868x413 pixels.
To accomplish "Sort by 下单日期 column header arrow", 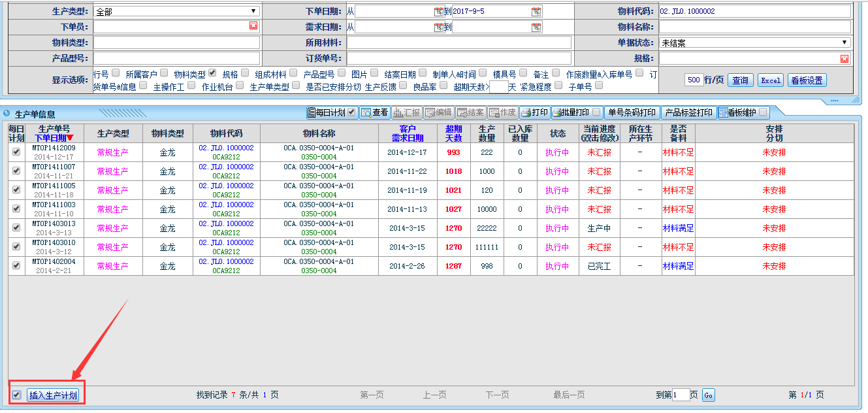I will tap(70, 138).
